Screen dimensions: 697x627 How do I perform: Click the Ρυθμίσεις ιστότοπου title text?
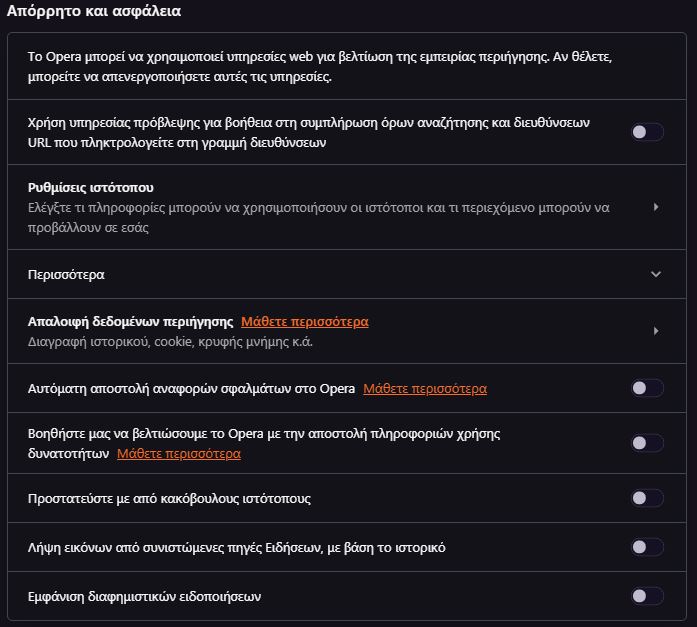click(x=91, y=188)
